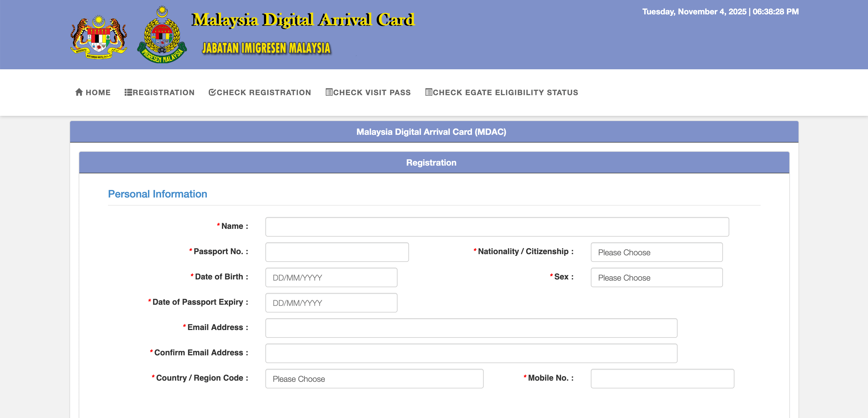Focus the Name input field

(497, 227)
